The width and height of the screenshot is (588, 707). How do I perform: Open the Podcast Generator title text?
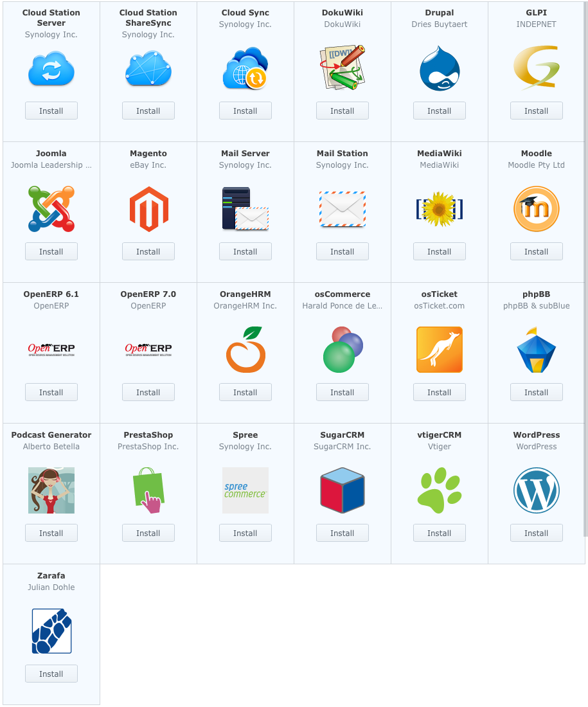[51, 434]
